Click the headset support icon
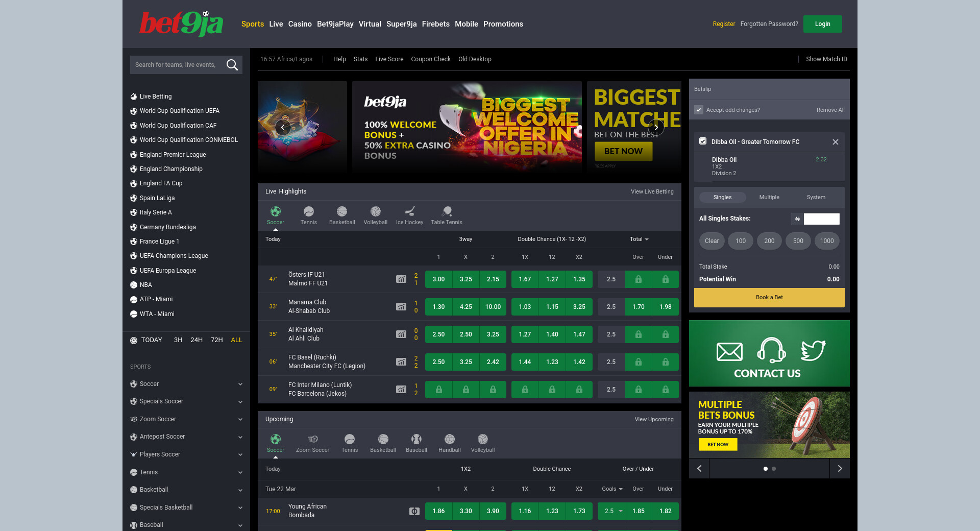980x531 pixels. tap(771, 350)
